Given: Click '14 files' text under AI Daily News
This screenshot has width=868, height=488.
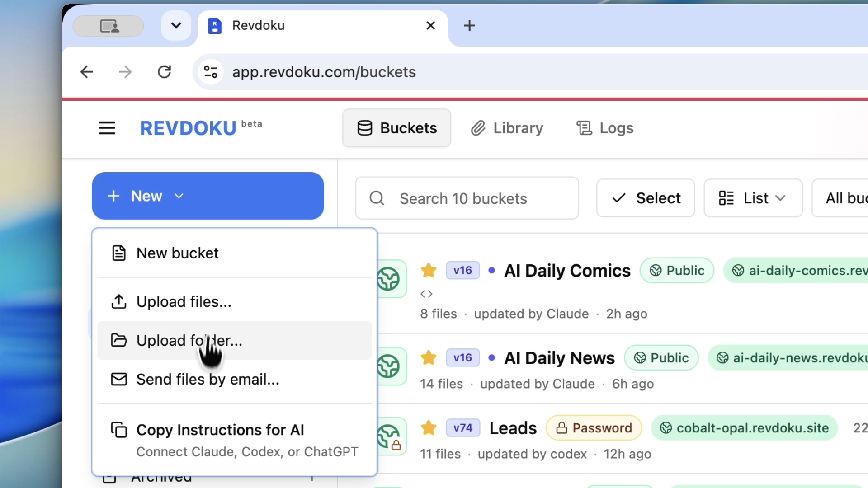Looking at the screenshot, I should pyautogui.click(x=442, y=384).
